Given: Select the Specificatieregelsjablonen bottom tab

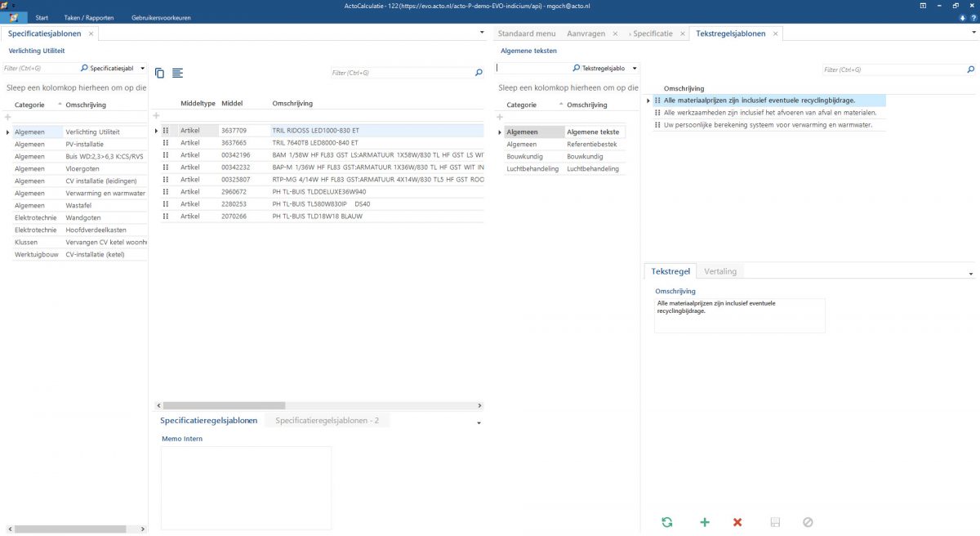Looking at the screenshot, I should click(x=209, y=420).
